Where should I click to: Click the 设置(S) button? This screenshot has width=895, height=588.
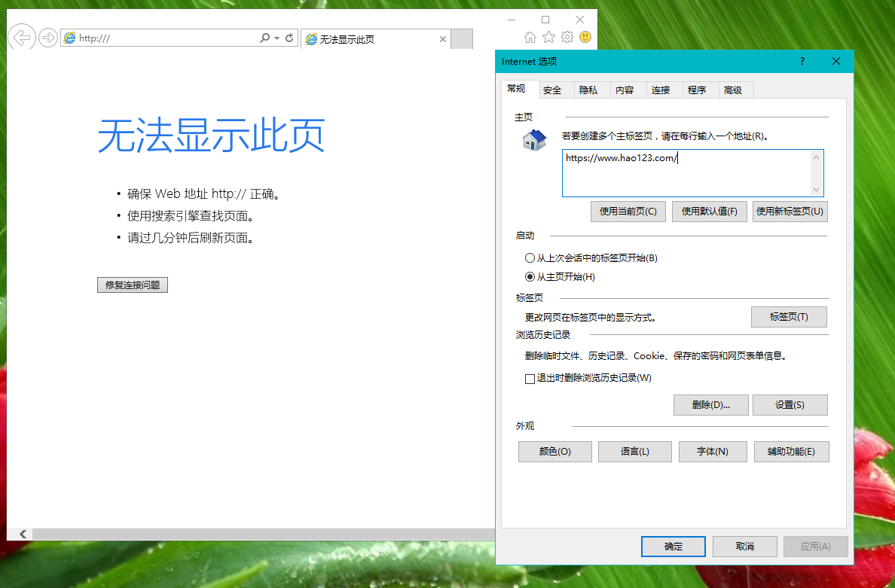790,404
